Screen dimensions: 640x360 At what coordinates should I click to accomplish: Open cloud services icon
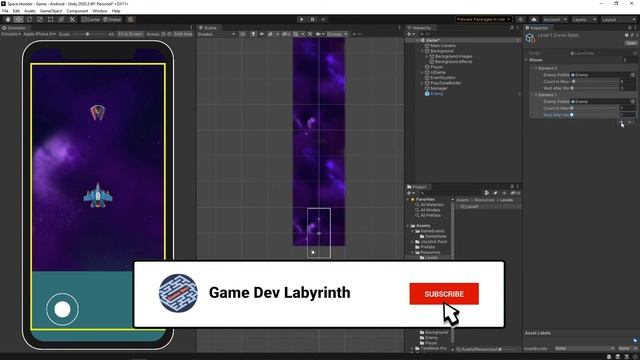click(534, 20)
